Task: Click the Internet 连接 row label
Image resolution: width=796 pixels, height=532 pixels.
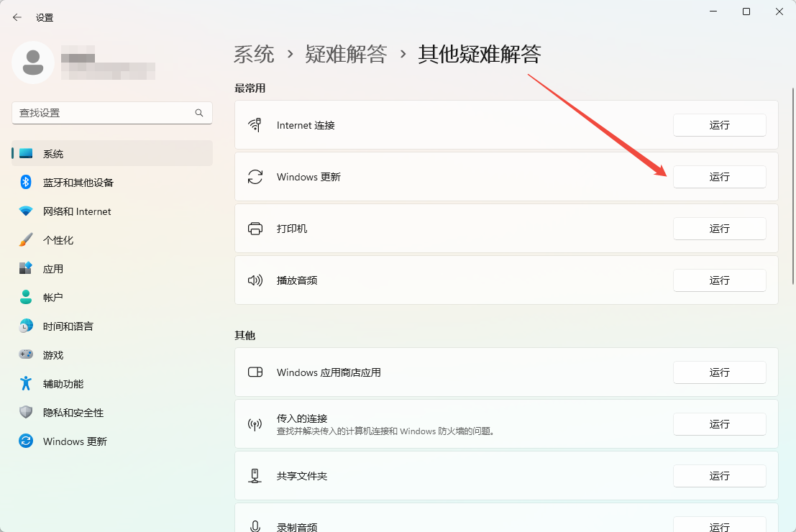Action: click(x=306, y=125)
